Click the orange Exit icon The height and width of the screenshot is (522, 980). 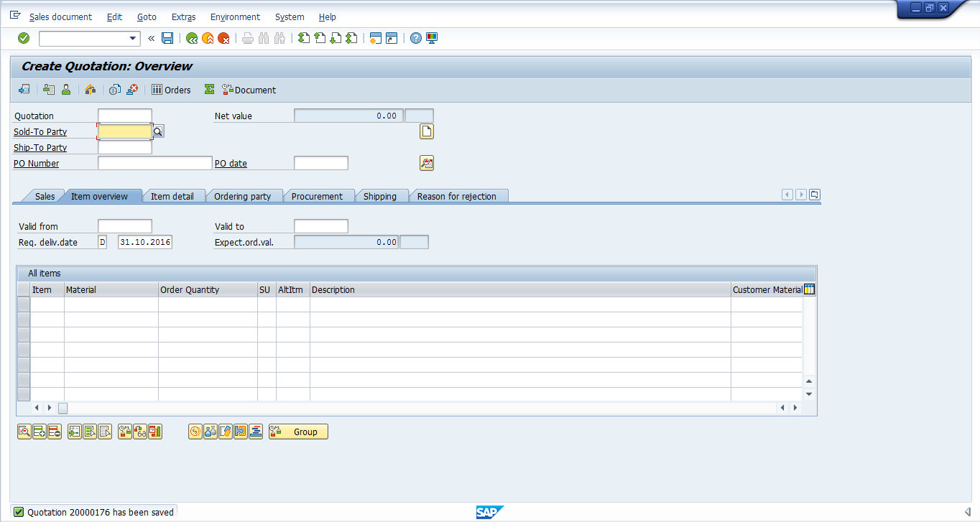coord(208,38)
